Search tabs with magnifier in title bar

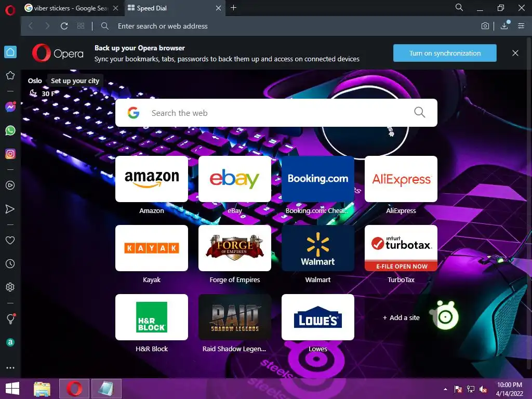(x=459, y=7)
